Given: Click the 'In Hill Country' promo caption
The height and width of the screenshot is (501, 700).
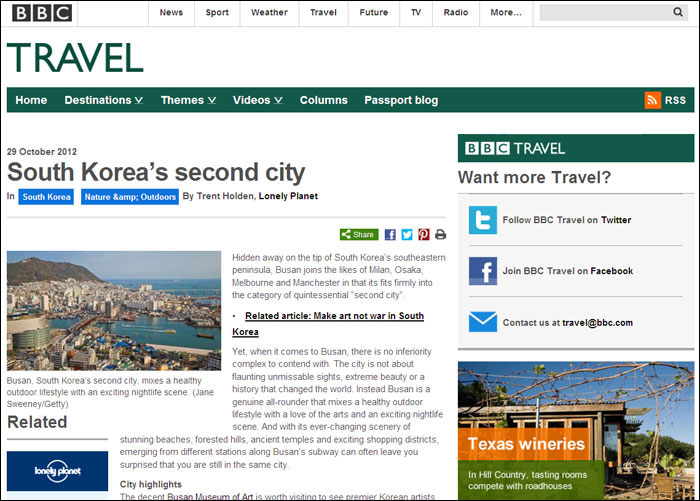Looking at the screenshot, I should point(527,480).
